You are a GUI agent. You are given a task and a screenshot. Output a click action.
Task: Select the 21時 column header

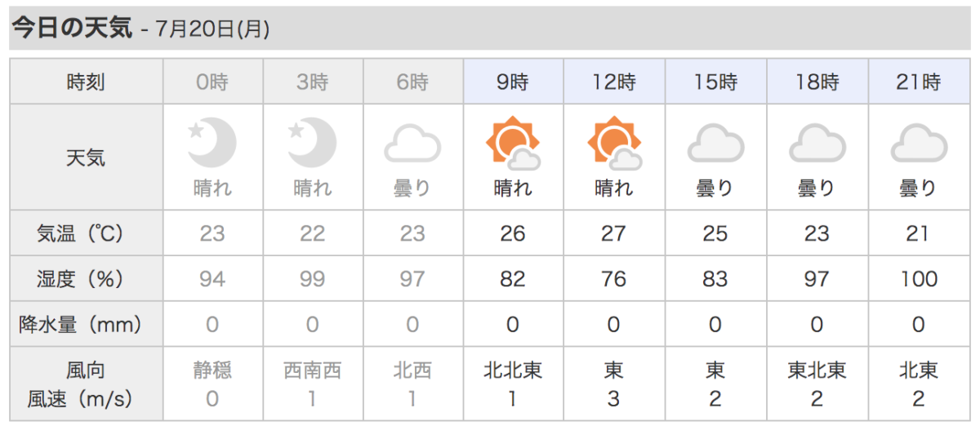pos(919,82)
